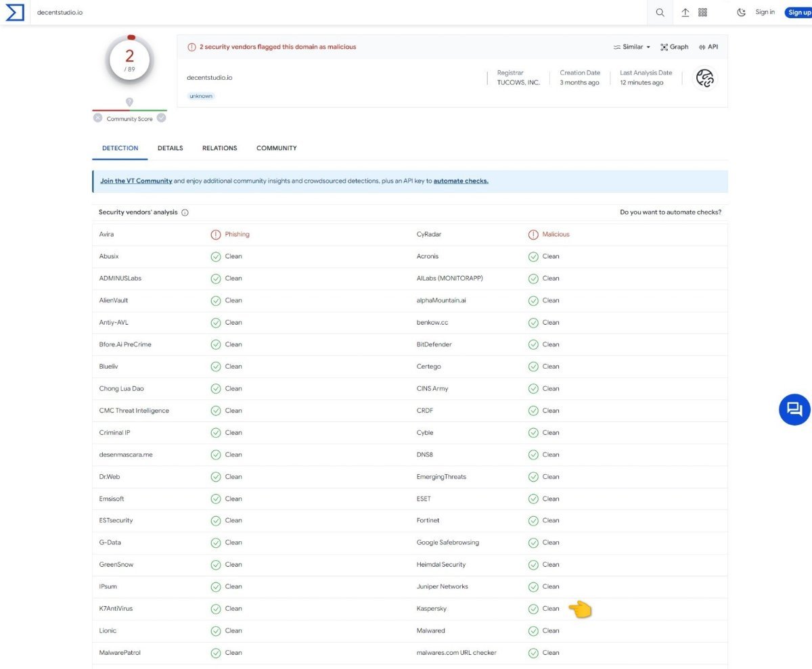Click the info icon next to Security vendors' analysis
812x669 pixels.
(185, 212)
